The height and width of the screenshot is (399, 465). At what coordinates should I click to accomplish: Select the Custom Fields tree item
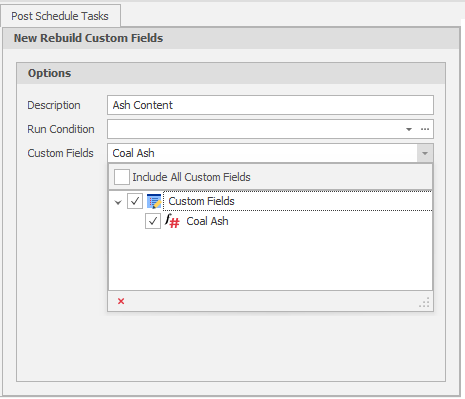tap(201, 201)
